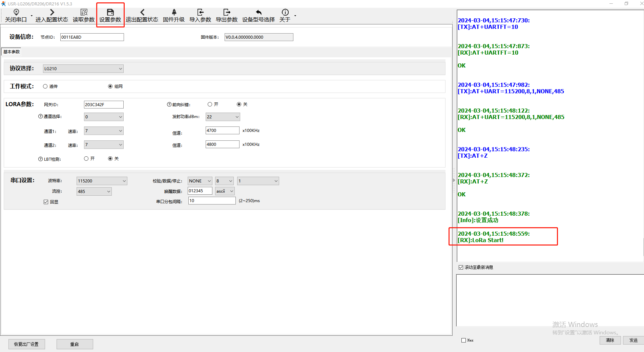Select 组网 working mode radio
This screenshot has width=644, height=352.
pos(110,86)
